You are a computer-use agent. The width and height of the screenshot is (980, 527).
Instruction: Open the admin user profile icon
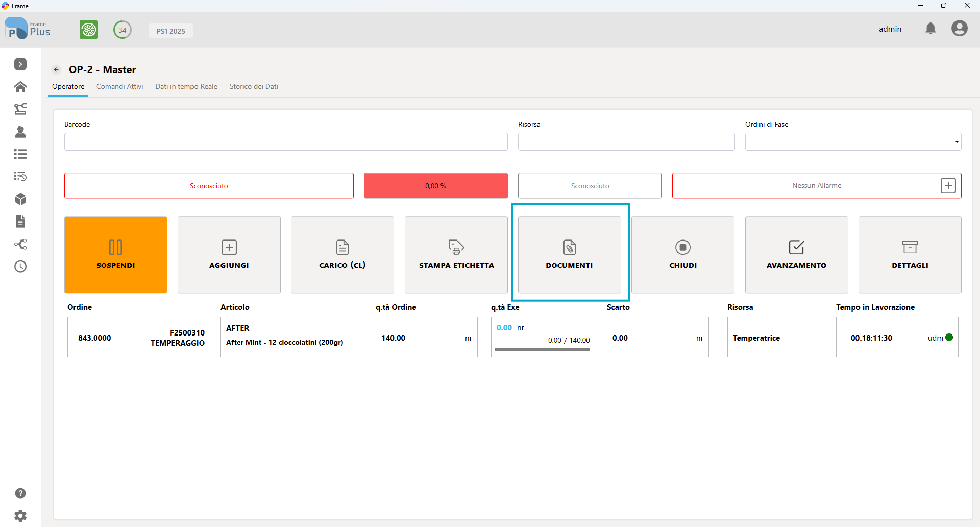(x=959, y=29)
